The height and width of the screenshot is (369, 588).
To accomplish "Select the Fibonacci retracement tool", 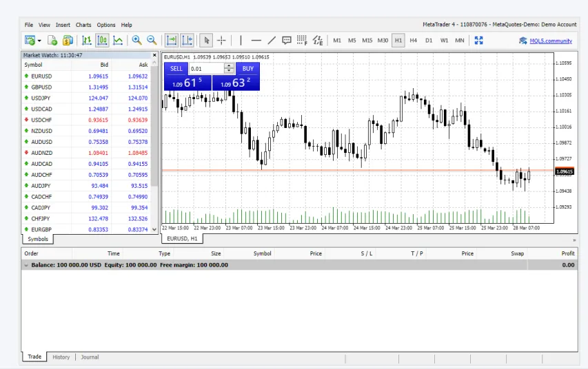I will tap(302, 41).
